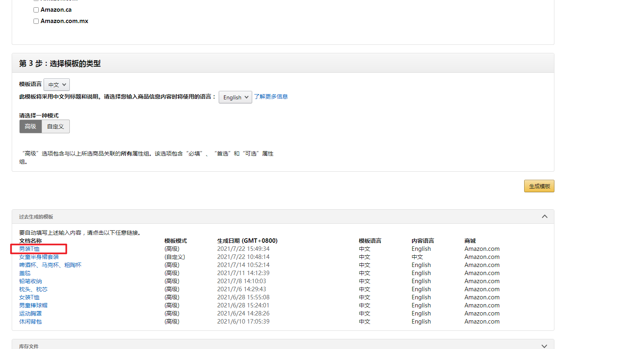Open the English content language dropdown
Viewport: 644px width, 349px height.
(235, 97)
